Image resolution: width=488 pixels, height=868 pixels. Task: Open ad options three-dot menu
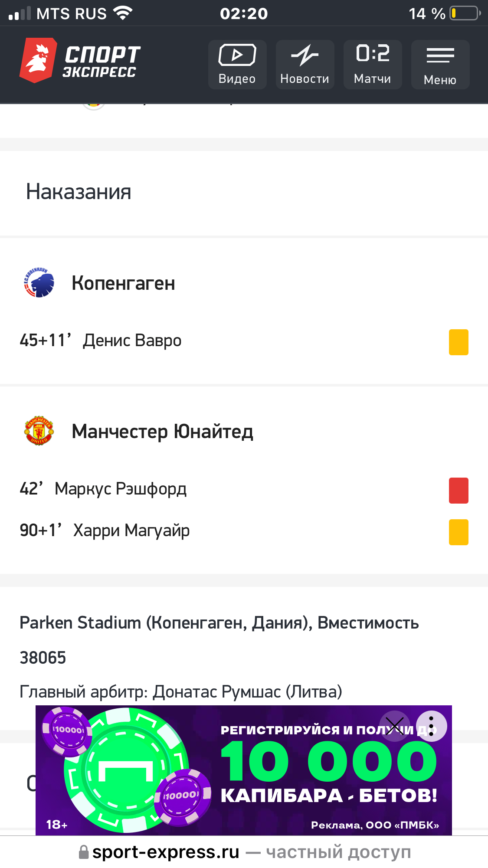point(431,726)
